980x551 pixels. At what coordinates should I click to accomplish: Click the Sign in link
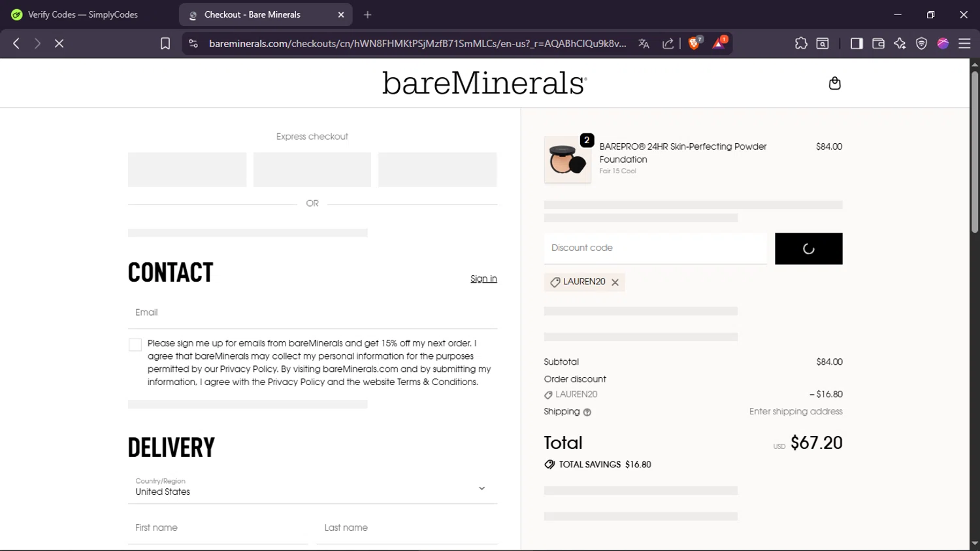483,279
